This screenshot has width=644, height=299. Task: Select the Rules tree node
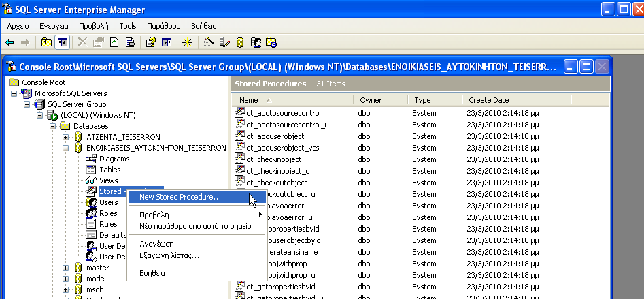click(x=108, y=224)
